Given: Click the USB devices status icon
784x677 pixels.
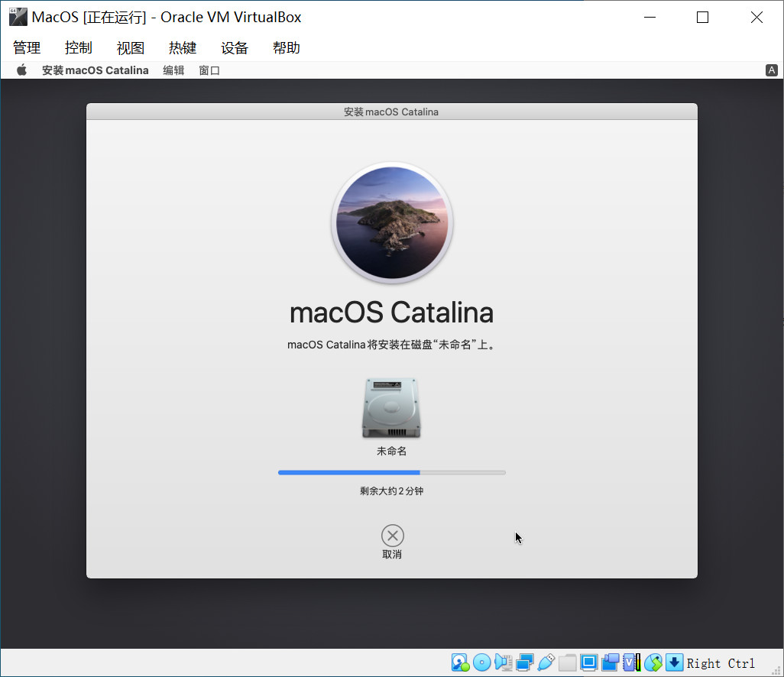Looking at the screenshot, I should (546, 662).
